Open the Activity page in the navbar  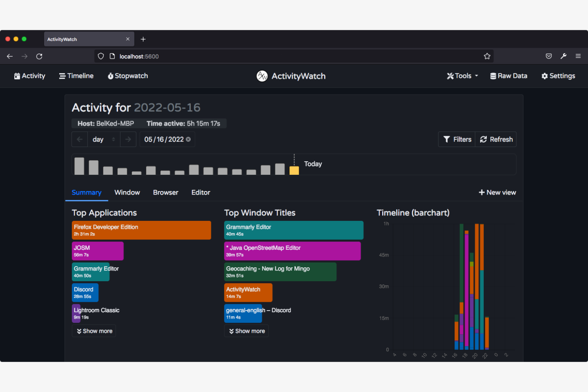tap(29, 76)
